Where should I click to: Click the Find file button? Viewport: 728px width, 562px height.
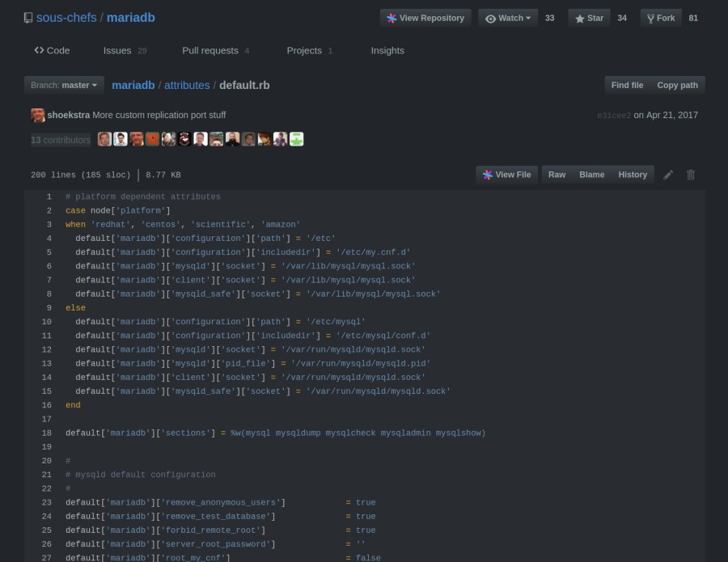pyautogui.click(x=627, y=86)
